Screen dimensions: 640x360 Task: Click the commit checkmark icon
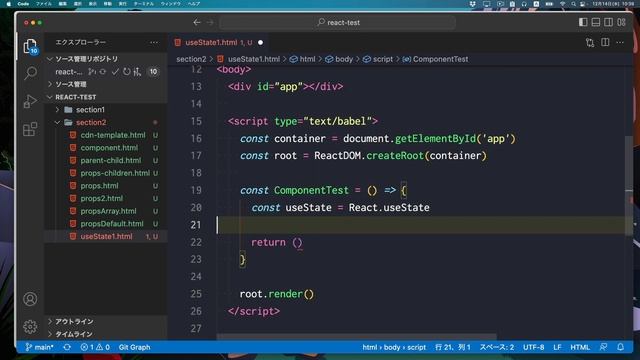point(115,72)
